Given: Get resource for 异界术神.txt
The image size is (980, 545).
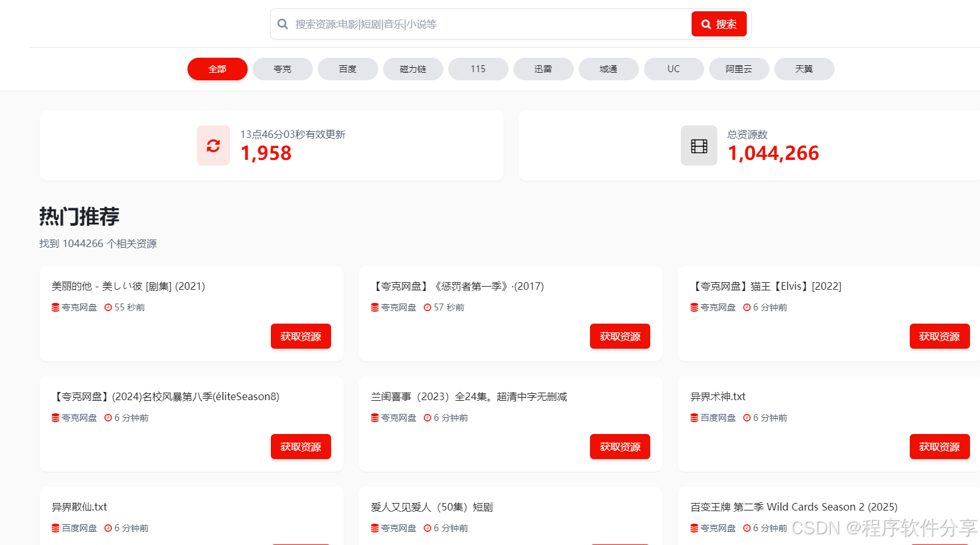Looking at the screenshot, I should [x=940, y=447].
